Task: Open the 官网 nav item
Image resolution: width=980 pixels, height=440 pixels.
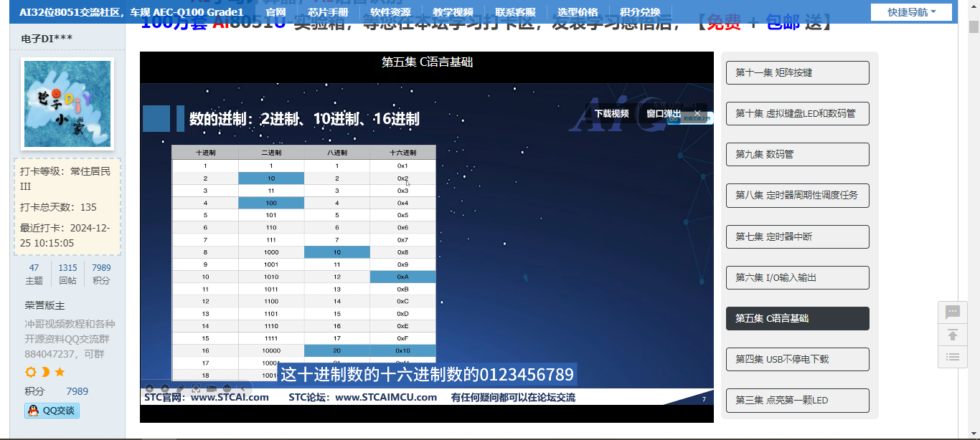Action: (x=275, y=12)
